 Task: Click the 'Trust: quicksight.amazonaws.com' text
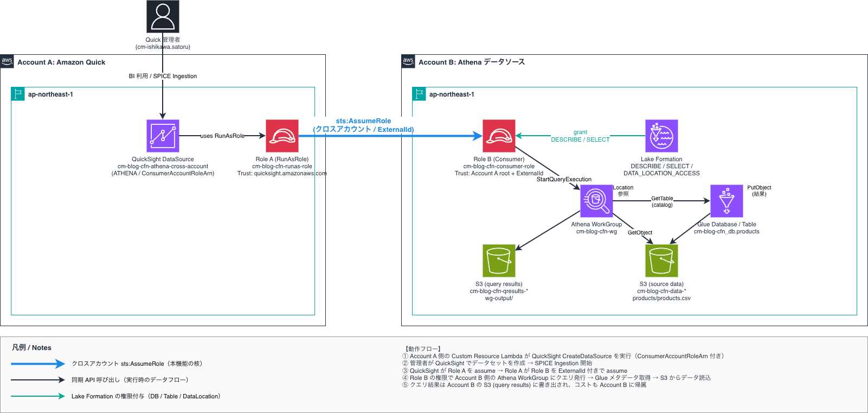[282, 173]
